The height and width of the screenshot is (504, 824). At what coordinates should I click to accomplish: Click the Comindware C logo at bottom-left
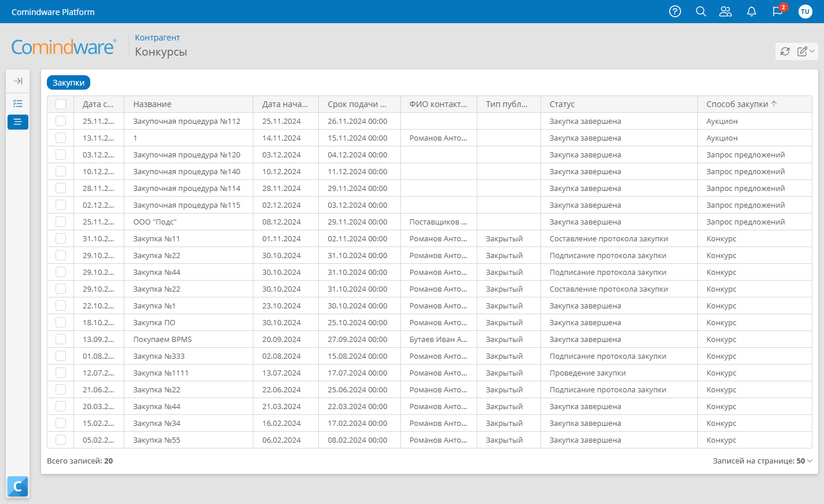[18, 487]
